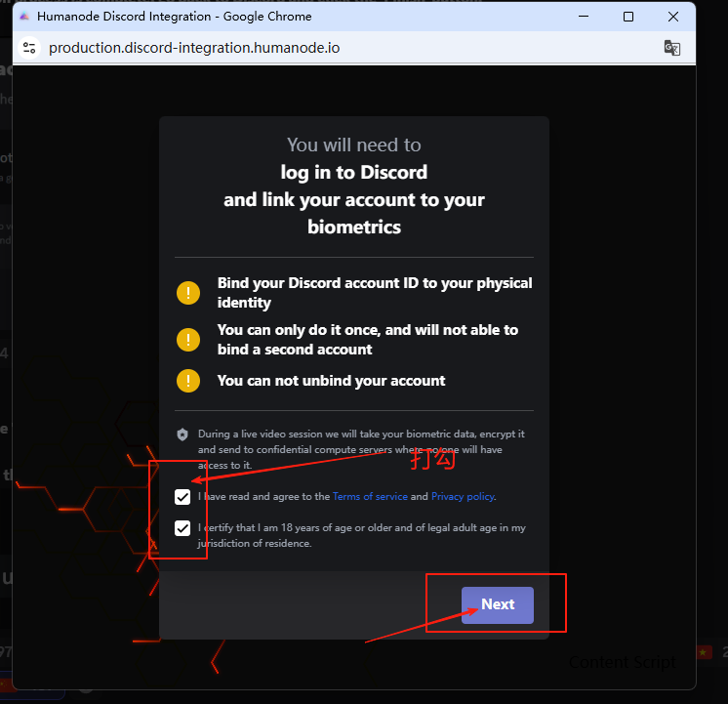
Task: Open the Privacy policy link
Action: (x=463, y=496)
